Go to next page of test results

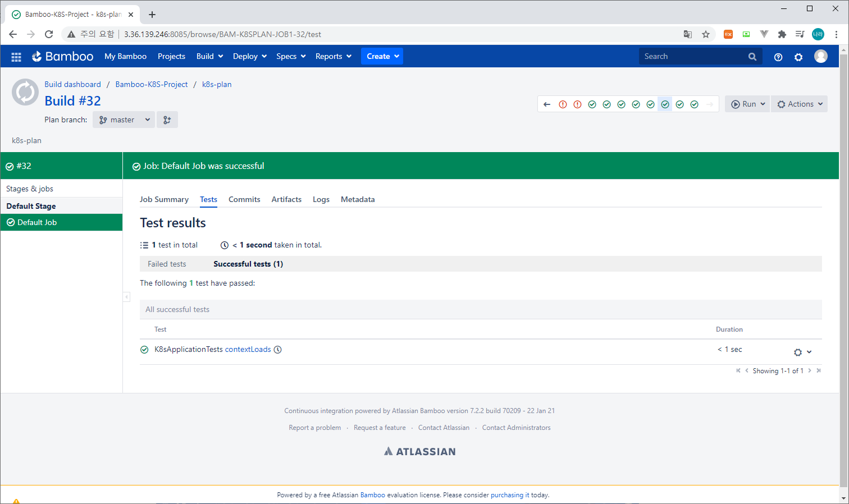[810, 370]
